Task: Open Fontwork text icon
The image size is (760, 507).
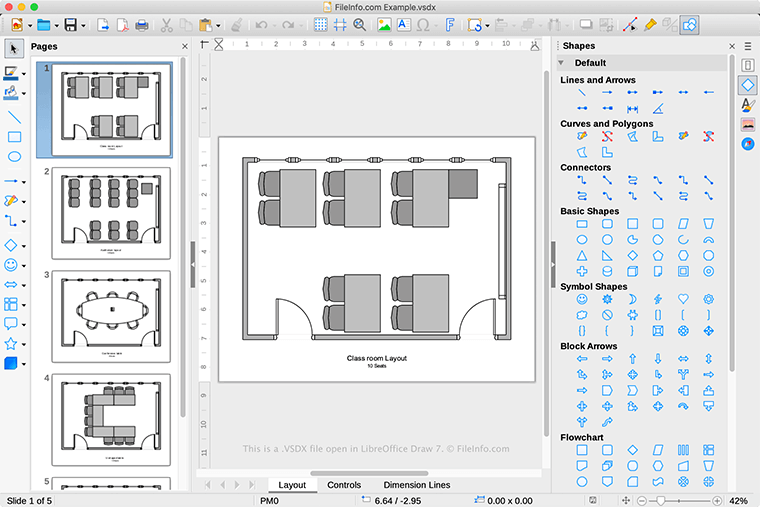Action: point(450,25)
